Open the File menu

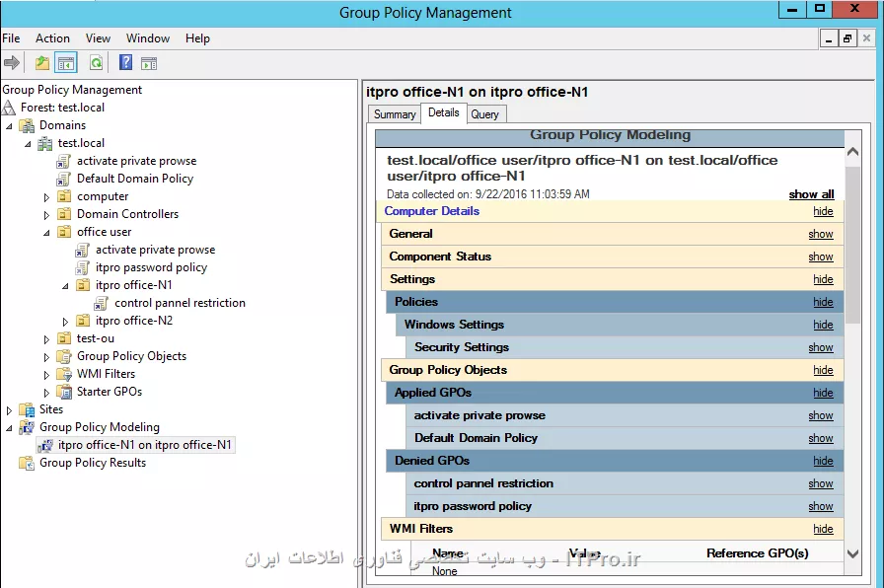[x=11, y=38]
